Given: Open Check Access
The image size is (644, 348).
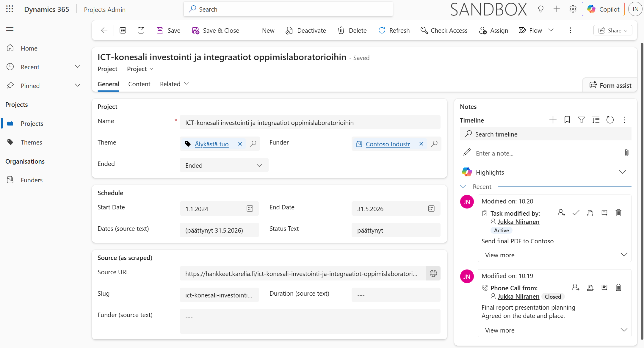Looking at the screenshot, I should tap(444, 30).
